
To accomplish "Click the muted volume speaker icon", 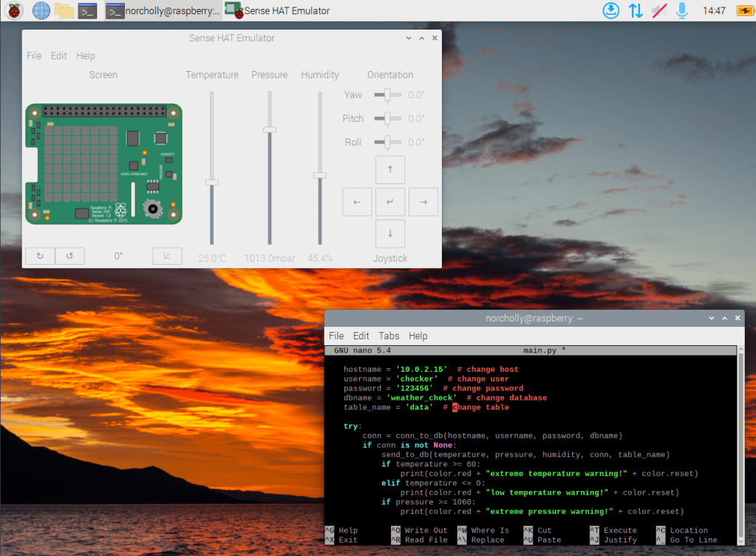I will tap(658, 10).
